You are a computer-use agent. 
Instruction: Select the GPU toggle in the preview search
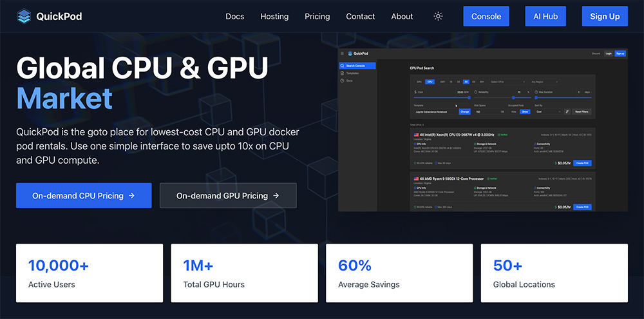(x=419, y=82)
